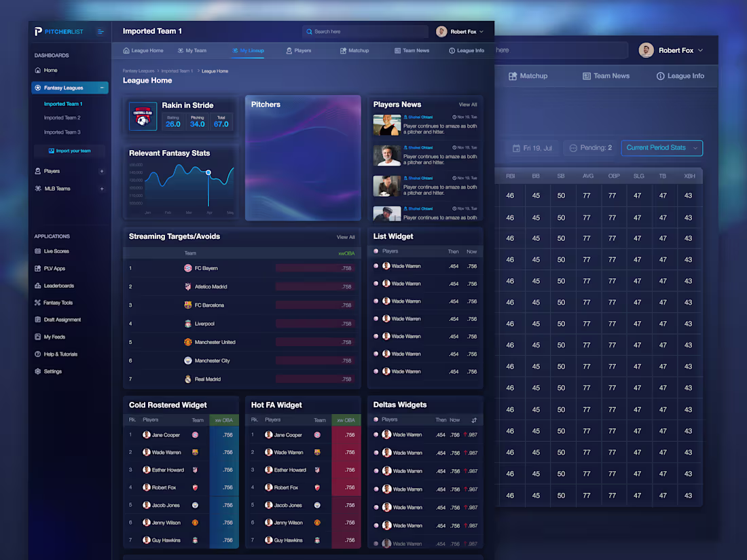Image resolution: width=747 pixels, height=560 pixels.
Task: Open Robert Fox dropdown in back window
Action: point(700,50)
